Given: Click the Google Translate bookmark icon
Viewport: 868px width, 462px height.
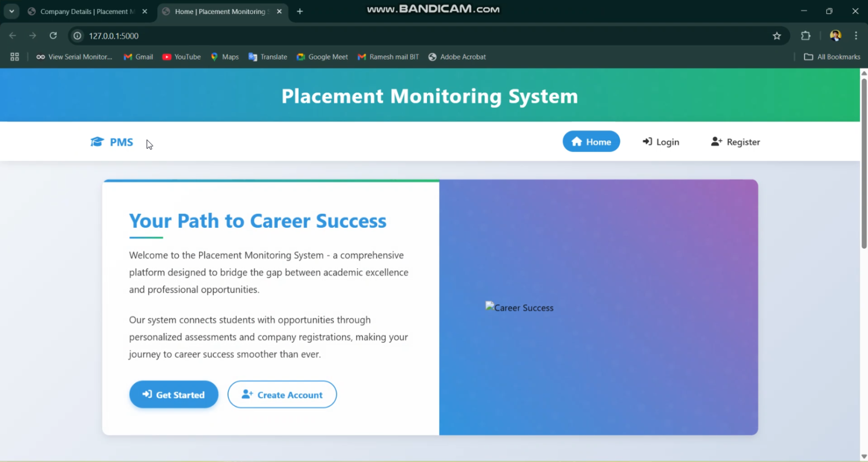Looking at the screenshot, I should (251, 57).
